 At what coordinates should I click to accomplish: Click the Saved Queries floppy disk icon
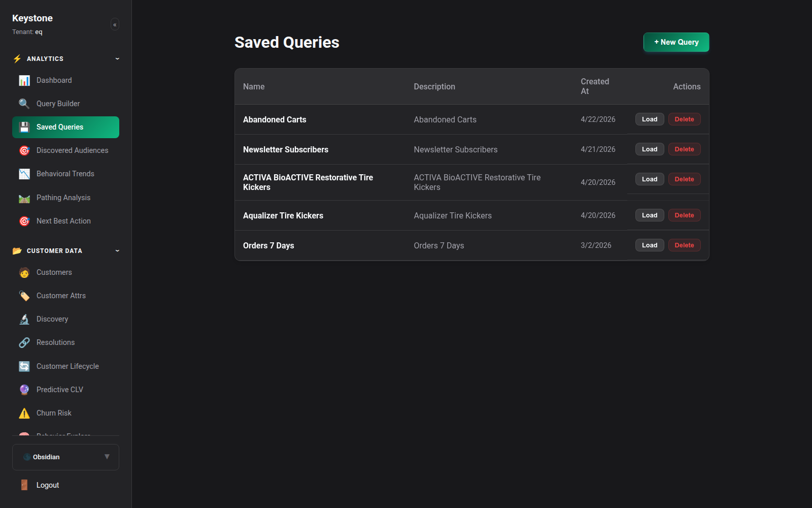[x=24, y=127]
